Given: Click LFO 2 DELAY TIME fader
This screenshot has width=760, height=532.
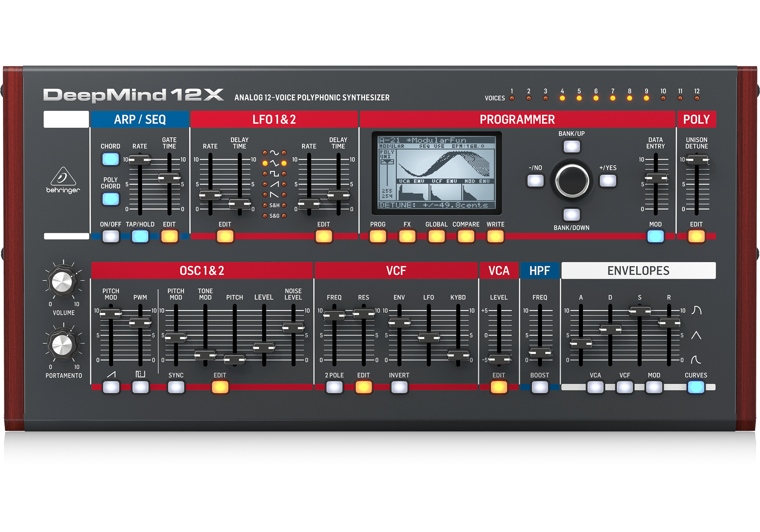Looking at the screenshot, I should coord(339,195).
